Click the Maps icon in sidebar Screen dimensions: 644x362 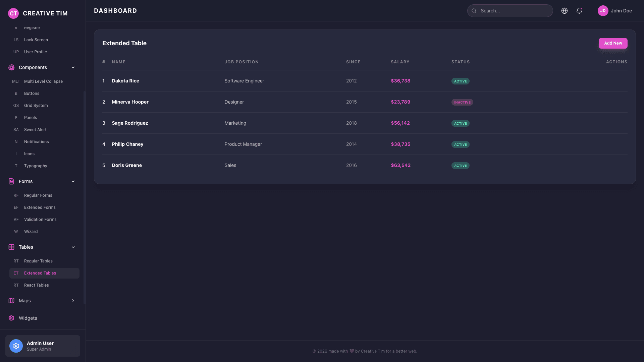[11, 301]
